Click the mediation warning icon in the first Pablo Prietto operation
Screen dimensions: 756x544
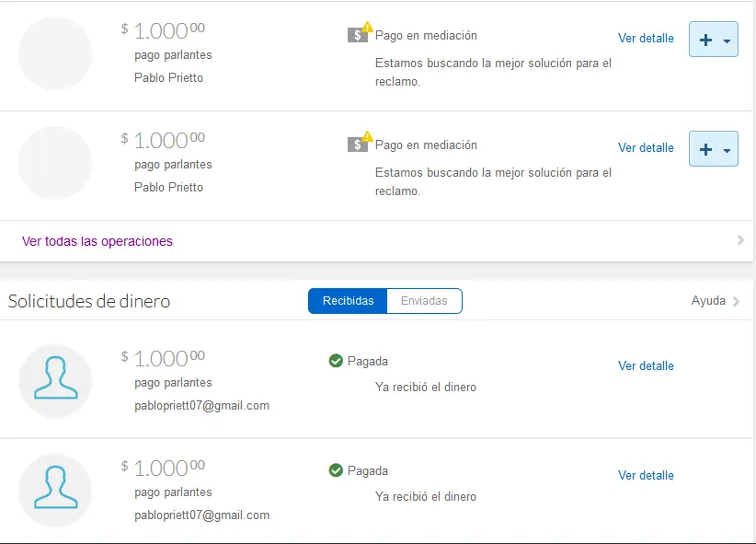[x=361, y=32]
